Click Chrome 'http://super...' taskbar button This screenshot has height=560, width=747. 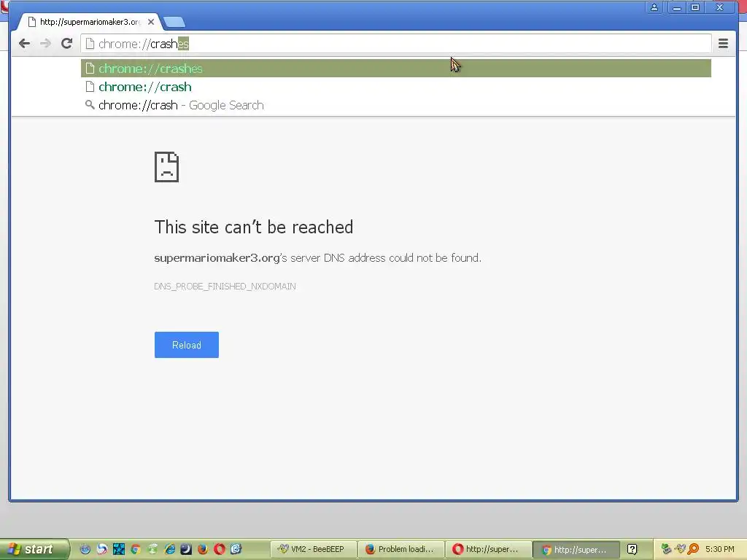(576, 550)
